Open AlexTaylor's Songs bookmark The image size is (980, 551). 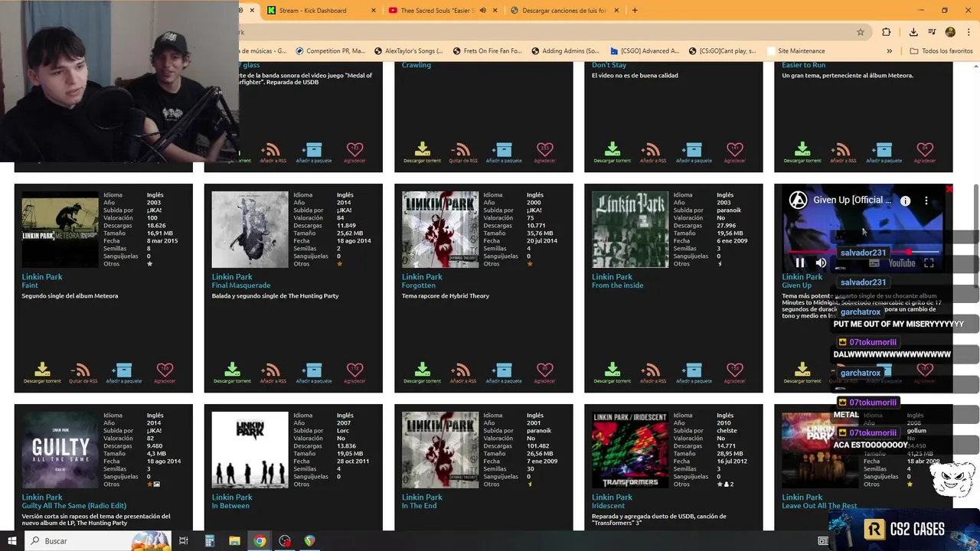click(408, 51)
